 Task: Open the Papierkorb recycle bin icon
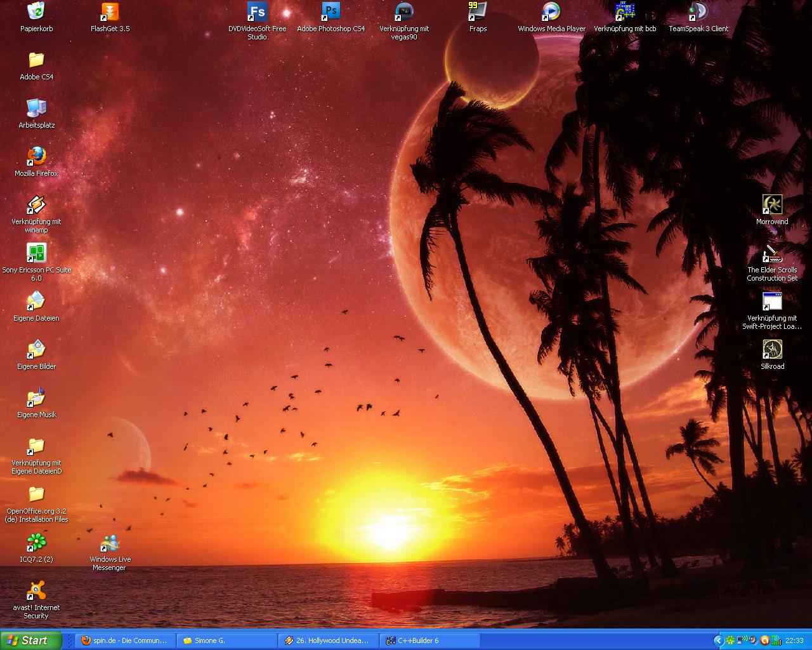36,12
